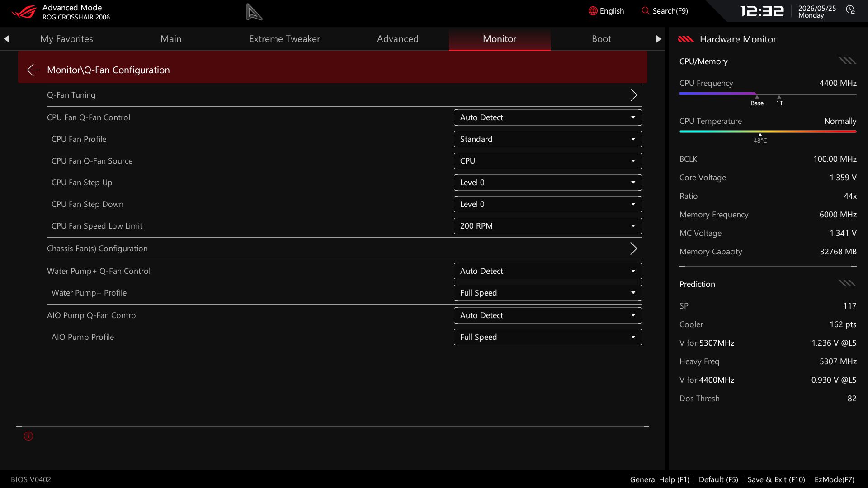Click AIO Pump Profile label
Screen dimensions: 868x488
[83, 337]
